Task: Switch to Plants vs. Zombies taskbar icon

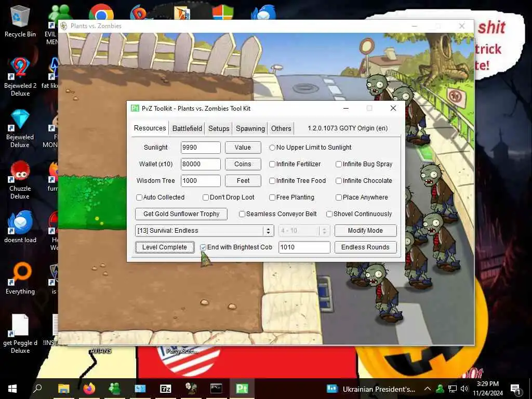Action: pyautogui.click(x=191, y=389)
